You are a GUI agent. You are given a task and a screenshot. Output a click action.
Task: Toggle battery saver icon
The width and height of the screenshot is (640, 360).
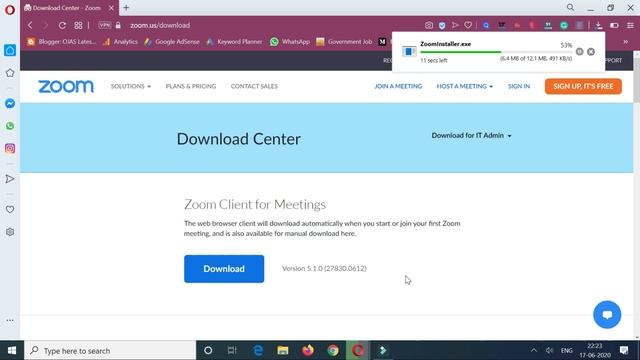(614, 25)
